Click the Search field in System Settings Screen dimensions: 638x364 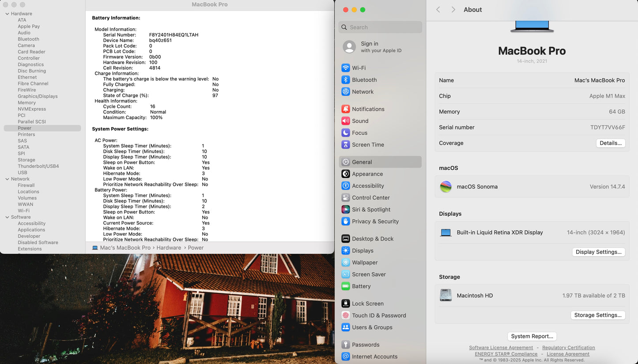tap(381, 27)
